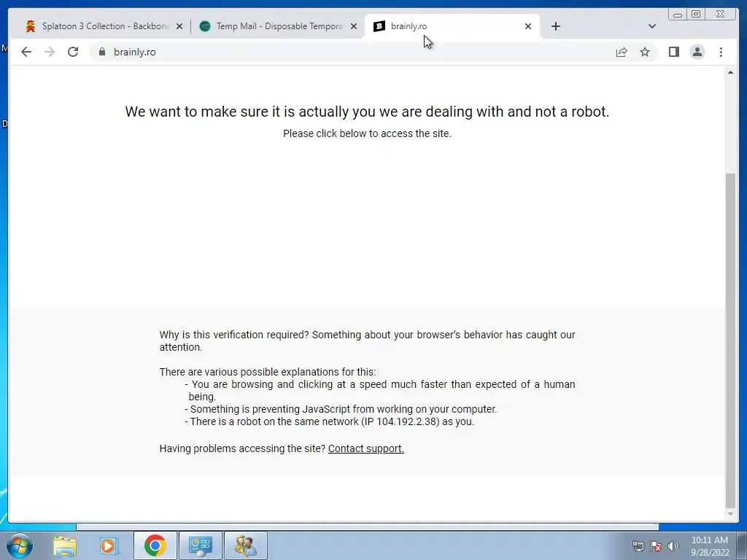Screen dimensions: 747x560
Task: Open the Chrome side panel
Action: (x=673, y=52)
